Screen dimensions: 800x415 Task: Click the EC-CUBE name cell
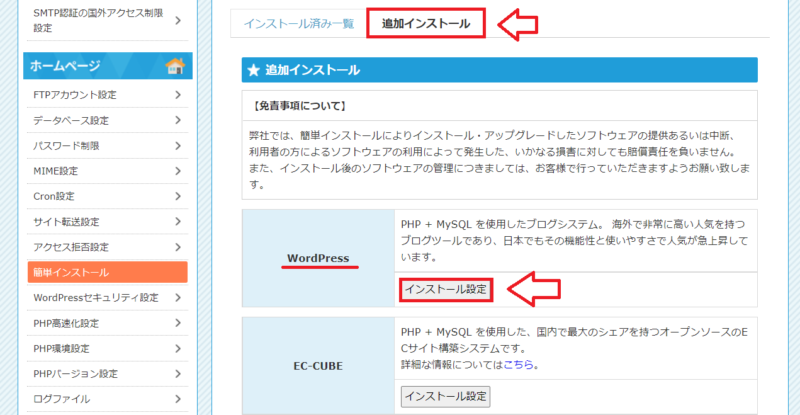click(x=318, y=366)
